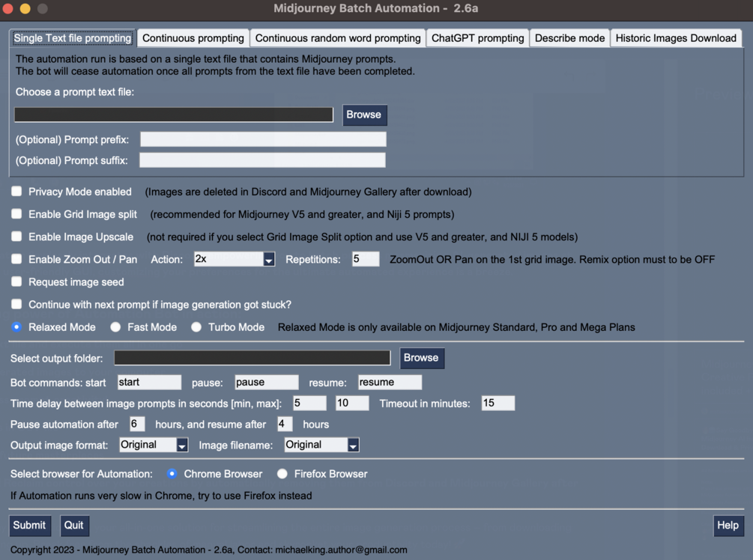Tick Request image seed checkbox
Screen dimensions: 753x560
point(16,281)
